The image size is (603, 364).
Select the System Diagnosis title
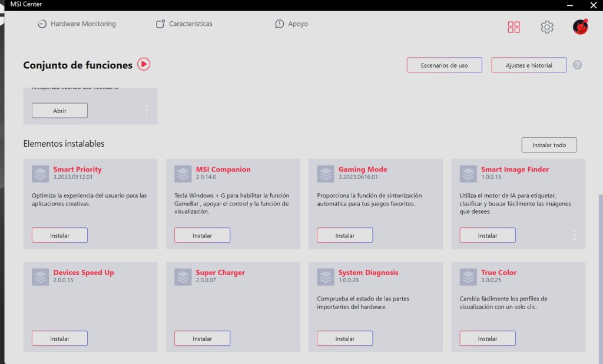(x=369, y=273)
